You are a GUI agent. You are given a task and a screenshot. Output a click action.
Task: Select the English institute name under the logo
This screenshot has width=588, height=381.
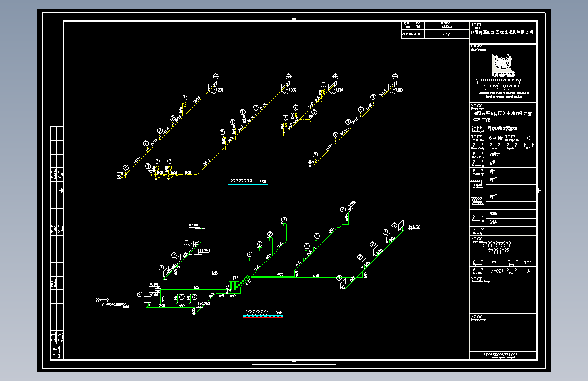[504, 94]
